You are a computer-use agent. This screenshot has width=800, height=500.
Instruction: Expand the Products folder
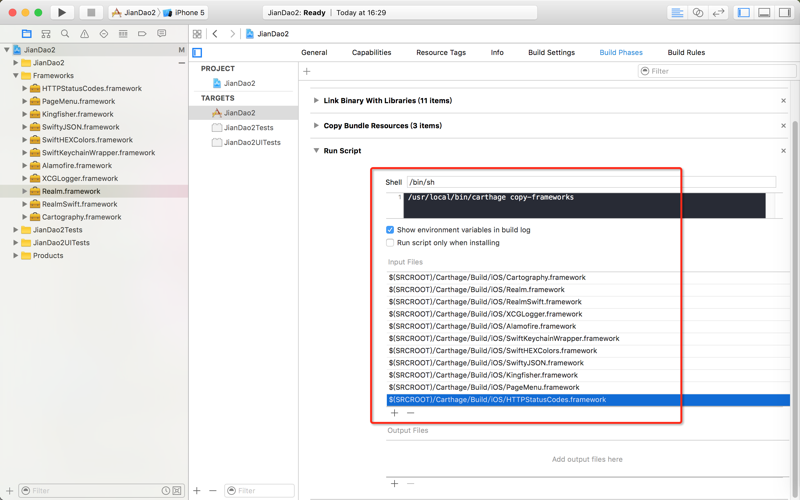pos(15,255)
